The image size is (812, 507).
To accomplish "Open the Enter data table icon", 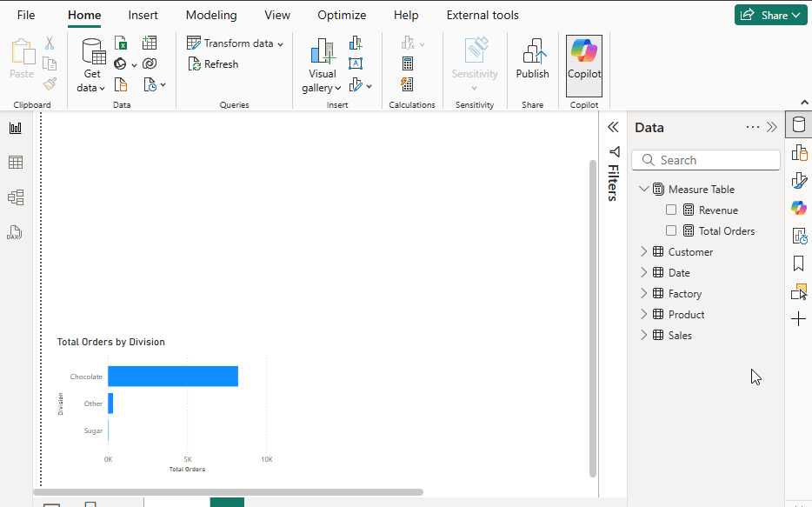I will pos(150,43).
